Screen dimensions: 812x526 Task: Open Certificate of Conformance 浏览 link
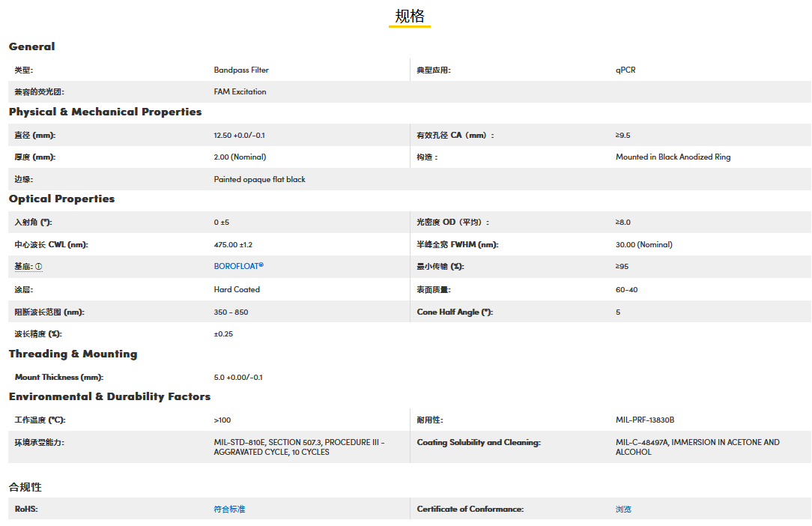point(623,509)
